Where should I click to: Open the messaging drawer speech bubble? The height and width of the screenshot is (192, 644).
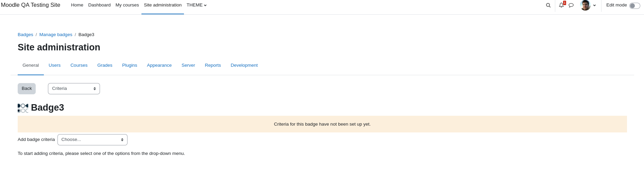pos(571,5)
